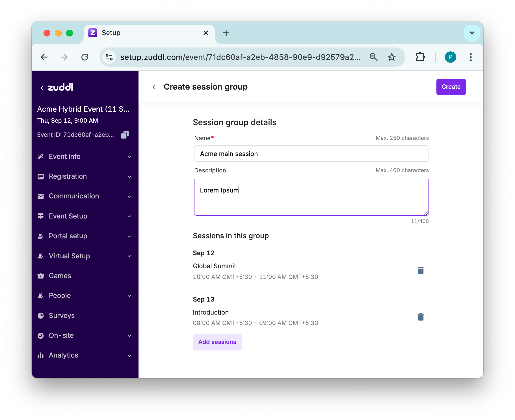Click the Description resize handle
The width and height of the screenshot is (515, 420).
[x=426, y=213]
